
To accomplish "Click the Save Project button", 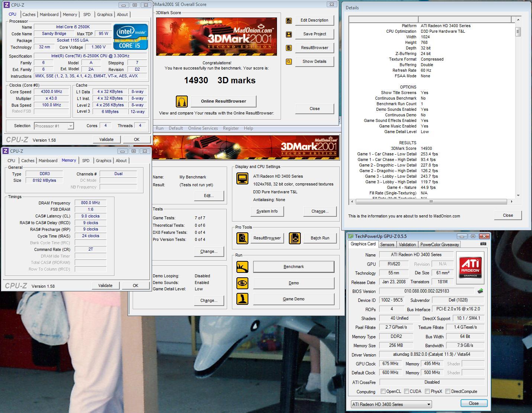I will point(315,34).
